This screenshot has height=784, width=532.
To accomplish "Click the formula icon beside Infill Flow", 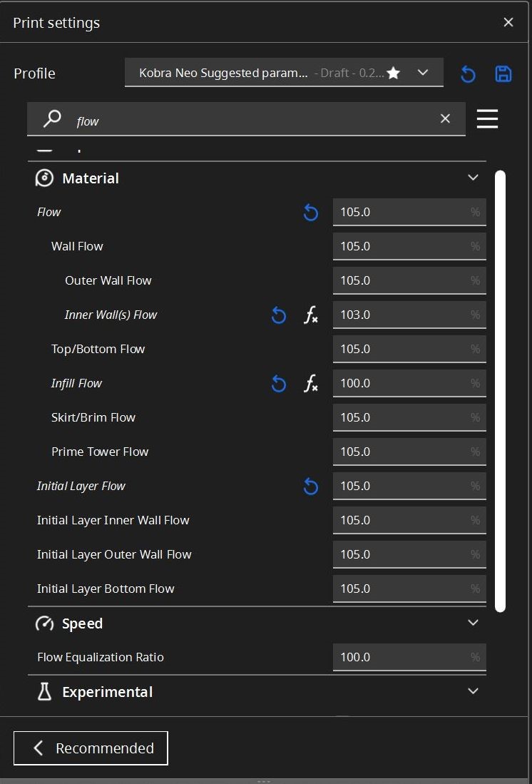I will [x=311, y=384].
